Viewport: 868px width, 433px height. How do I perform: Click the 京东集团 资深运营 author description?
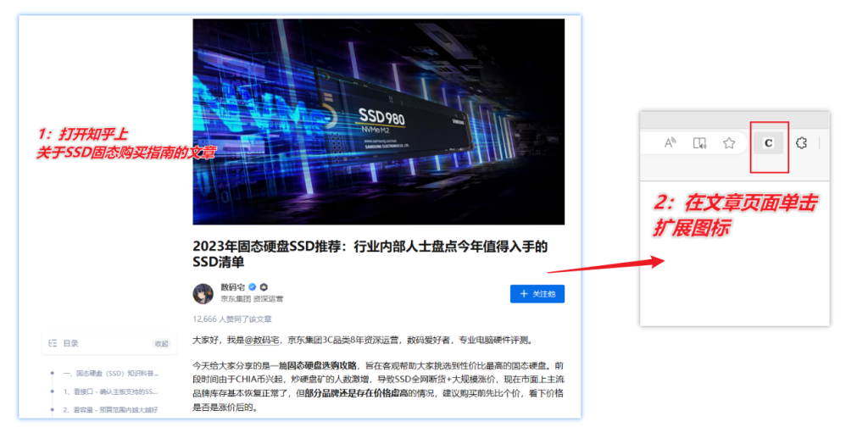tap(252, 299)
